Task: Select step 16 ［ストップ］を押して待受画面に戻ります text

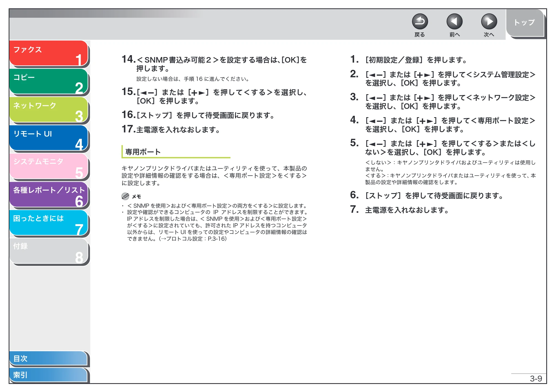Action: [x=206, y=115]
